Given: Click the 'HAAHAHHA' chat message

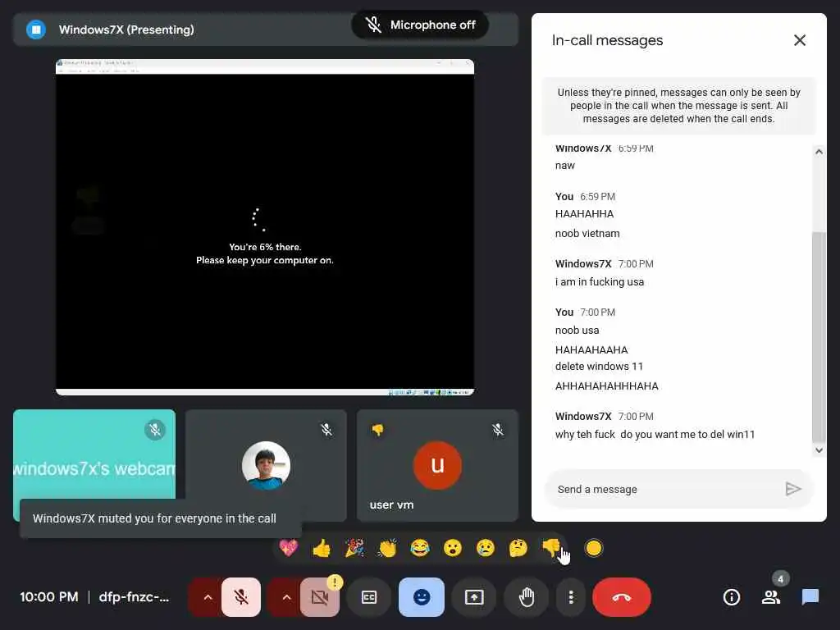Looking at the screenshot, I should coord(584,214).
